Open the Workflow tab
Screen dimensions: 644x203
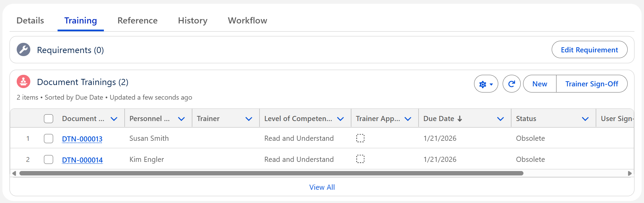[x=247, y=21]
